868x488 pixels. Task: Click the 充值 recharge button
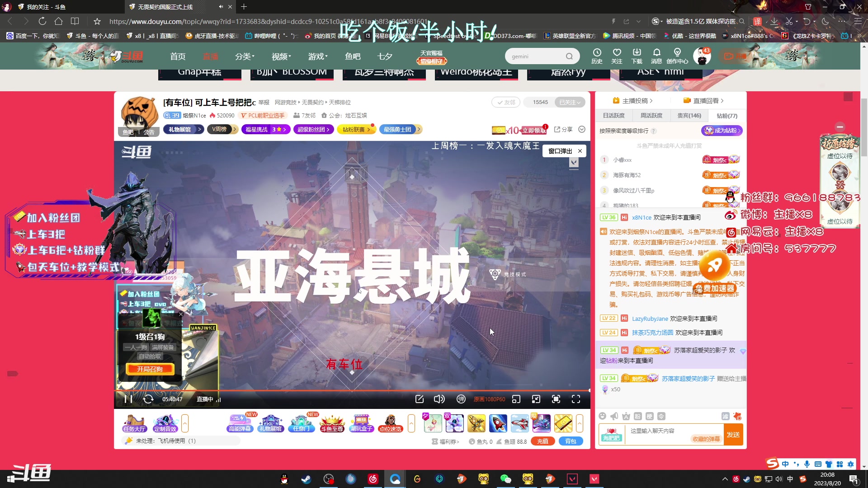point(543,441)
